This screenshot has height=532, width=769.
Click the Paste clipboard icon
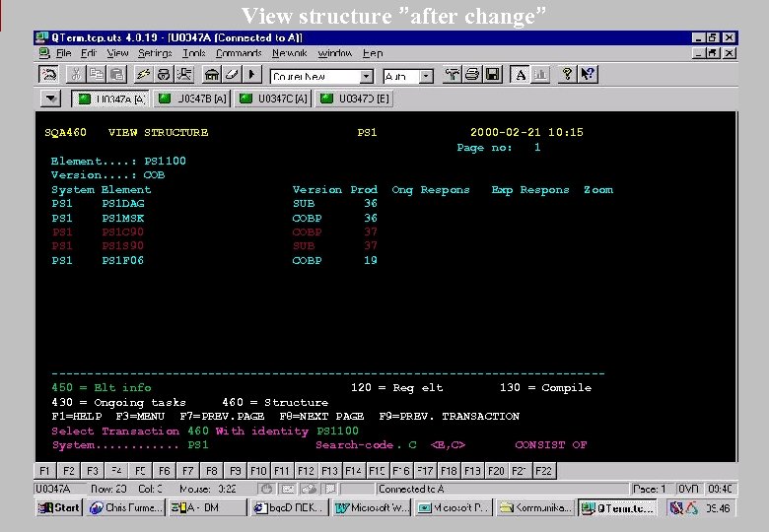[x=116, y=75]
